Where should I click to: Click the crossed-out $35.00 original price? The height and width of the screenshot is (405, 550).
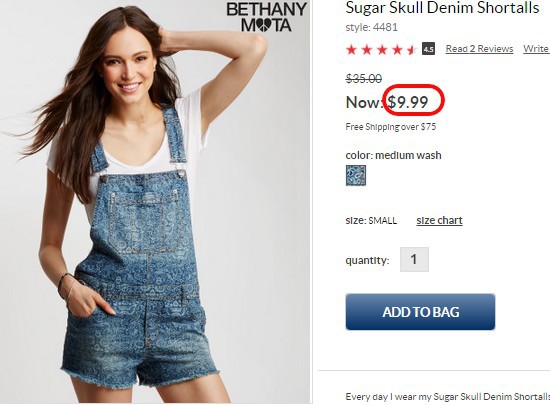tap(364, 79)
